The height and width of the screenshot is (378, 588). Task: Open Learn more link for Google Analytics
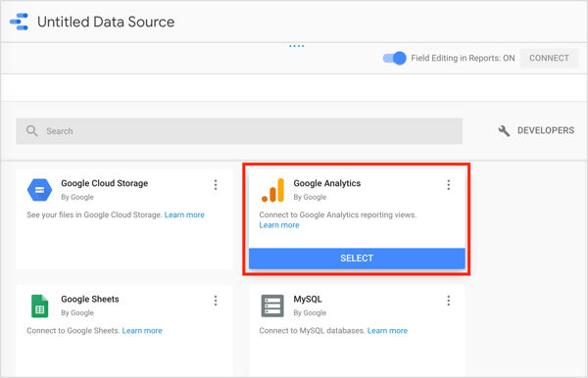(x=279, y=225)
